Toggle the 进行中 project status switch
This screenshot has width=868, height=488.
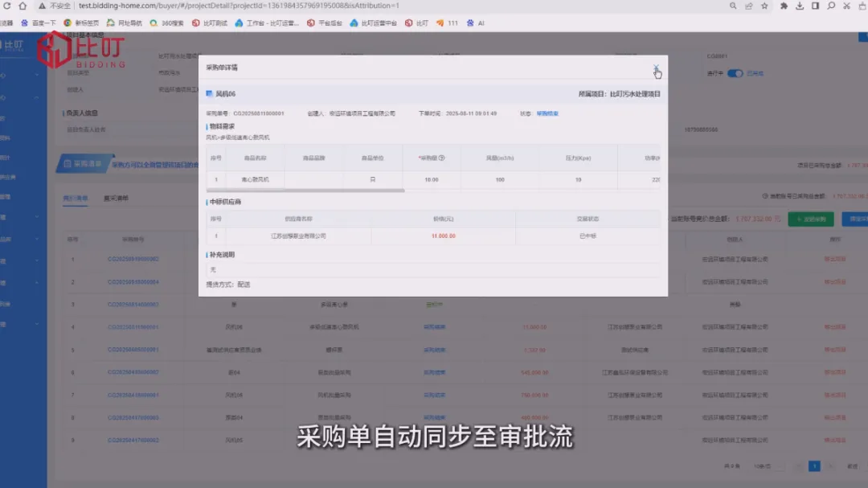[x=735, y=73]
